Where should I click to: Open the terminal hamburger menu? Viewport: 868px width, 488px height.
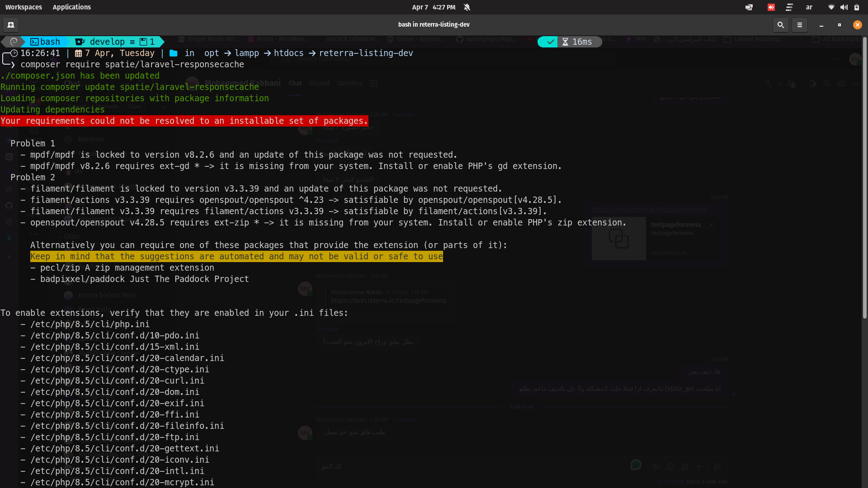click(799, 25)
